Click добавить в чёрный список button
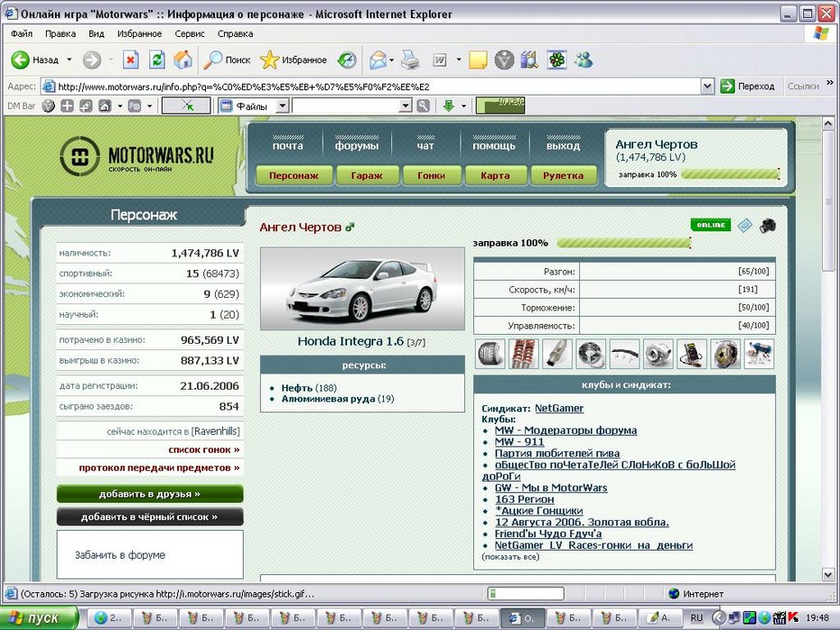The image size is (840, 630). pyautogui.click(x=150, y=517)
